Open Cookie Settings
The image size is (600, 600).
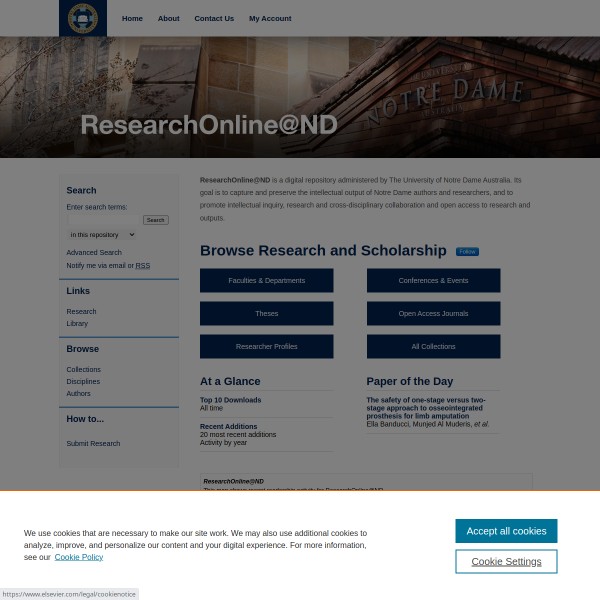506,562
